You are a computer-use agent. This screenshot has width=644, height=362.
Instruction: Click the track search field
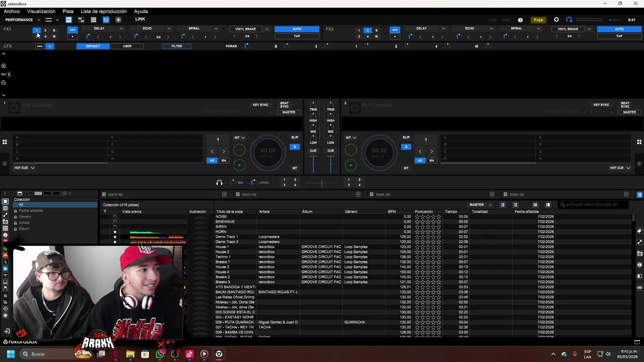pos(594,205)
